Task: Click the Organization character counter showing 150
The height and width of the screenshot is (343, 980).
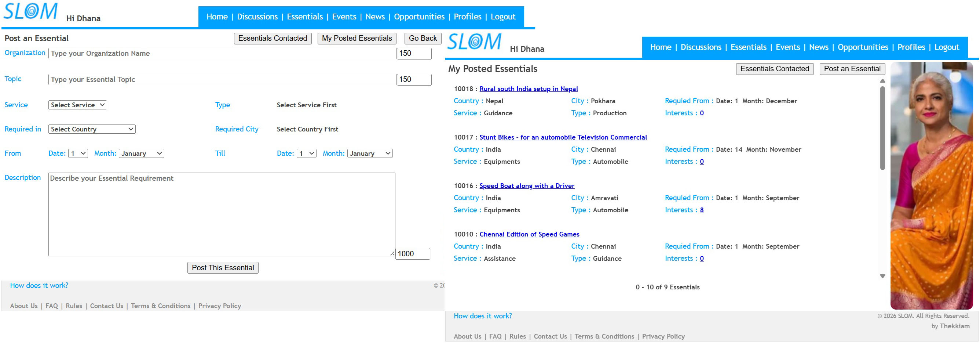Action: 414,53
